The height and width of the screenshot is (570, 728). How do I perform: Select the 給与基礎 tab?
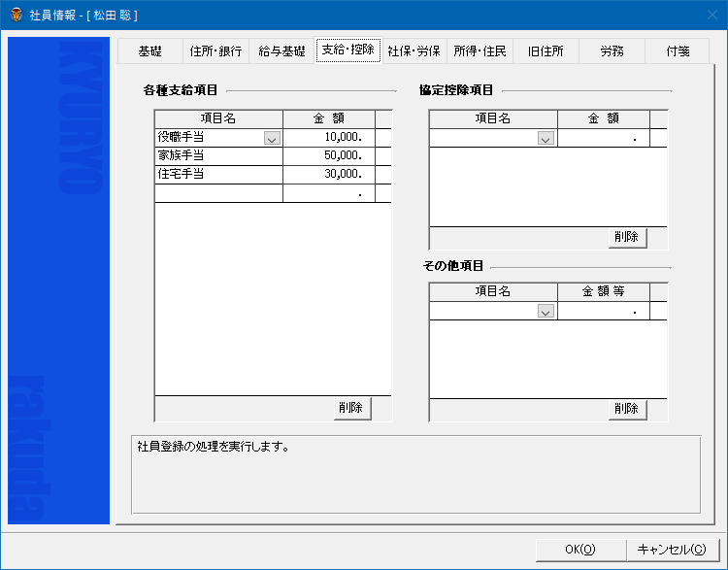click(x=281, y=51)
